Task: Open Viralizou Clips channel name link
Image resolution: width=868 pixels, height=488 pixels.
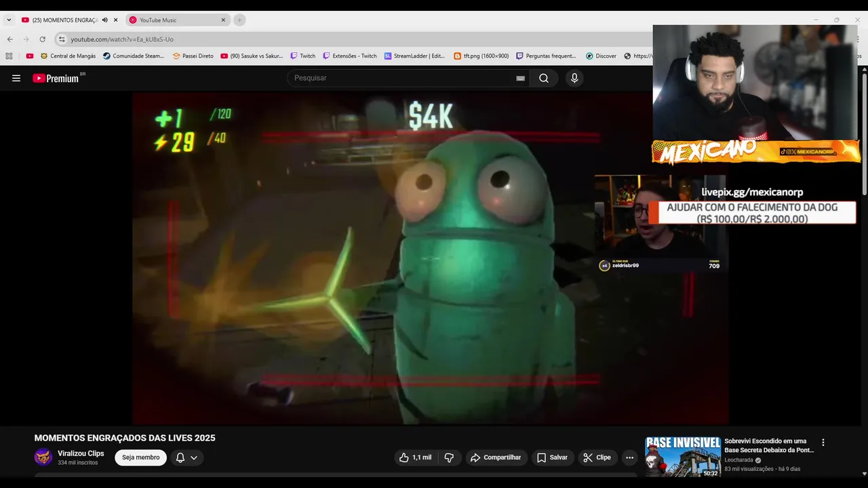Action: click(81, 453)
